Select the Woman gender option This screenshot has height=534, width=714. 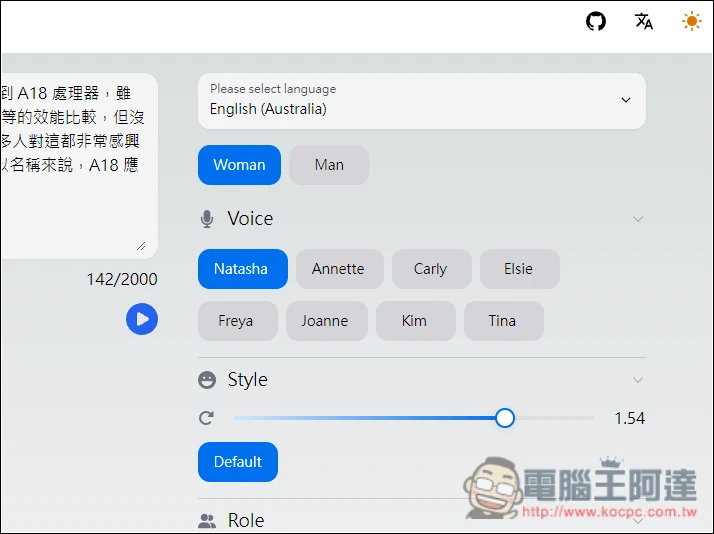pyautogui.click(x=239, y=165)
